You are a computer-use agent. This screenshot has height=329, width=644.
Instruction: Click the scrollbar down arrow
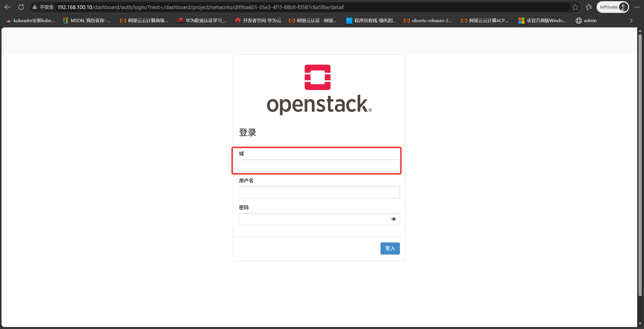click(640, 324)
